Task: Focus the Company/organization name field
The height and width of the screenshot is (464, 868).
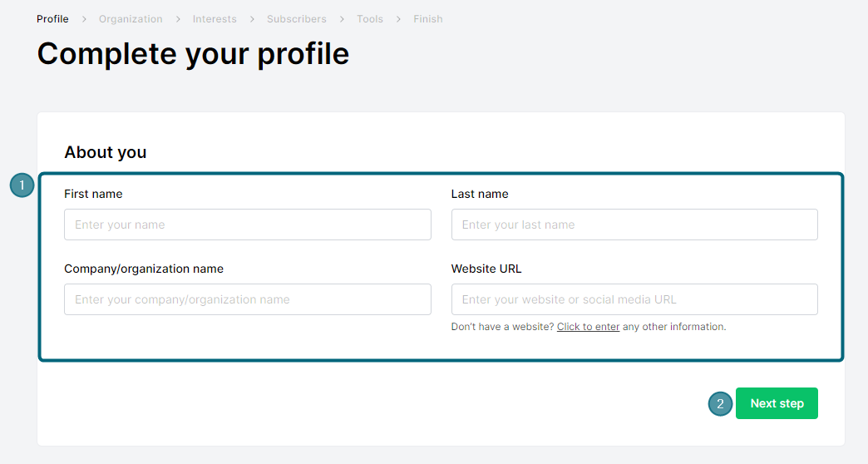Action: (x=248, y=299)
